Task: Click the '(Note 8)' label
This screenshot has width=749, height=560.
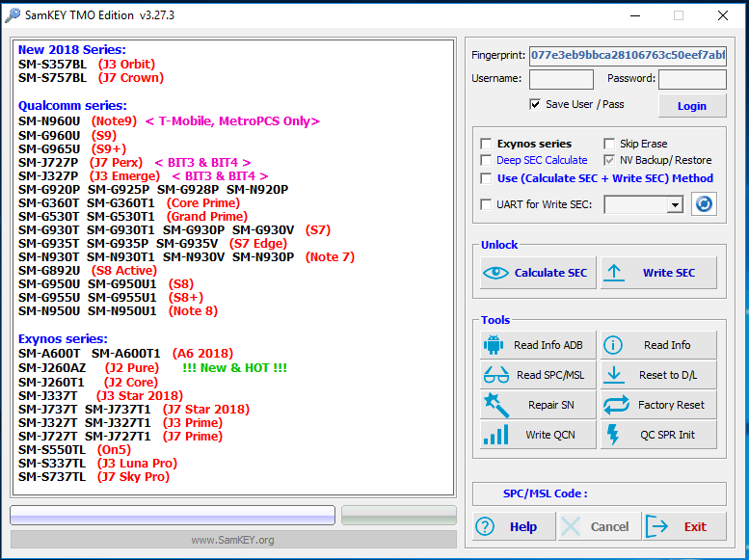Action: (193, 311)
